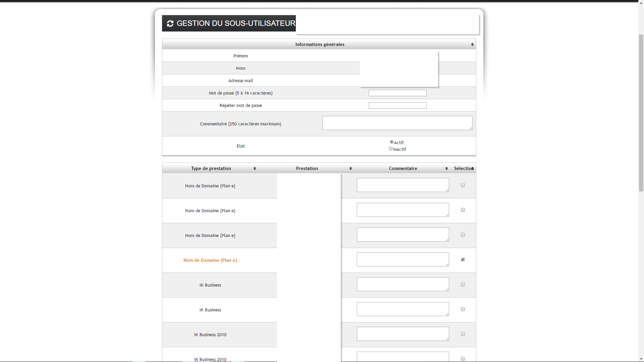This screenshot has height=362, width=644.
Task: Click the Répéter mot de passe field
Action: (x=397, y=106)
